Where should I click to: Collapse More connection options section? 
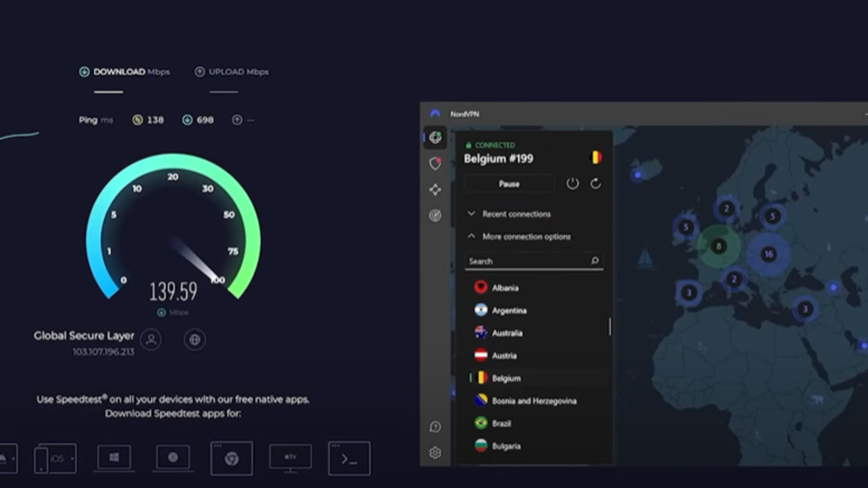(520, 237)
